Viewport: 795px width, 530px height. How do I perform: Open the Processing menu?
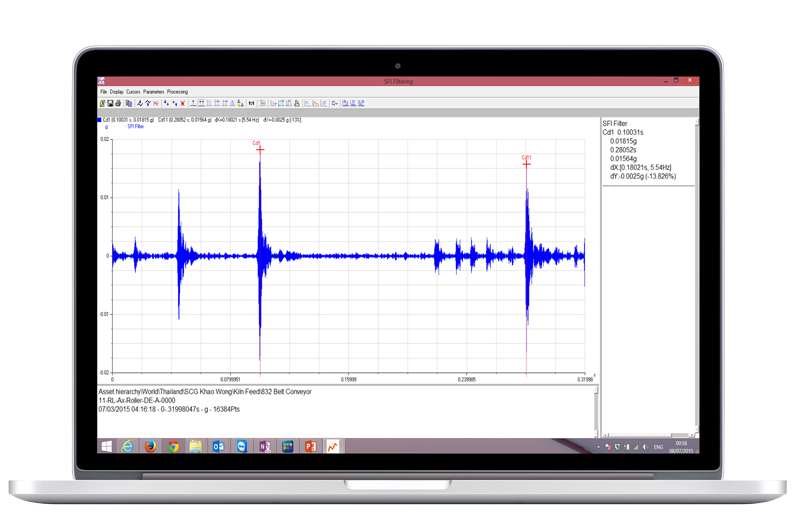(177, 92)
